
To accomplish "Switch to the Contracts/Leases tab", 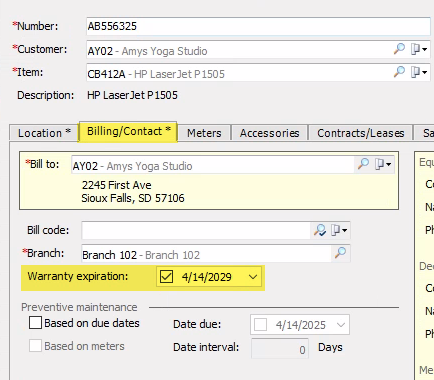I will (361, 133).
